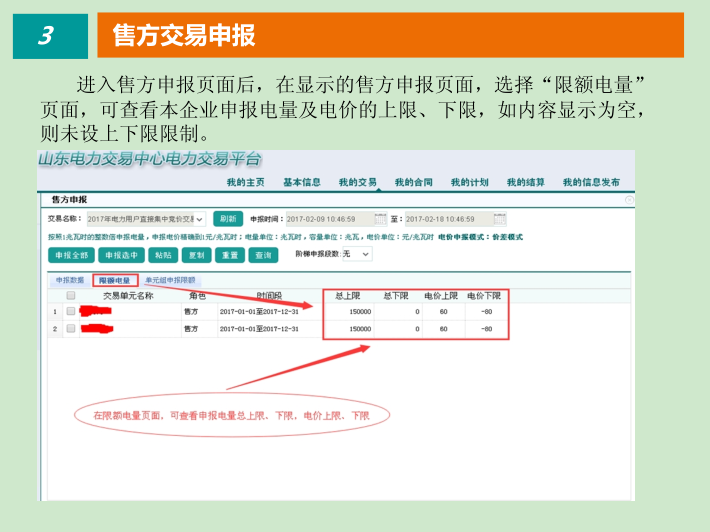Viewport: 710px width, 532px height.
Task: Open the end date calendar picker icon
Action: click(500, 219)
